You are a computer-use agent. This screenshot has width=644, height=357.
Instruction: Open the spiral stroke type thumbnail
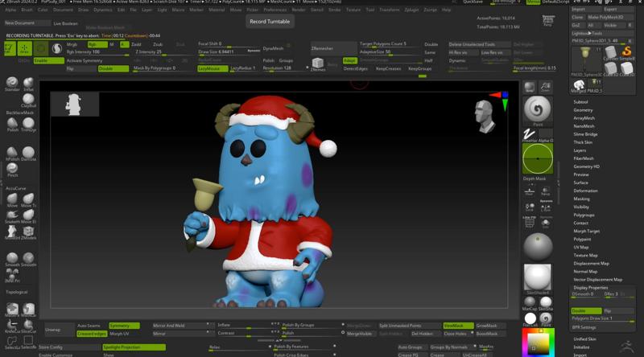pos(537,109)
